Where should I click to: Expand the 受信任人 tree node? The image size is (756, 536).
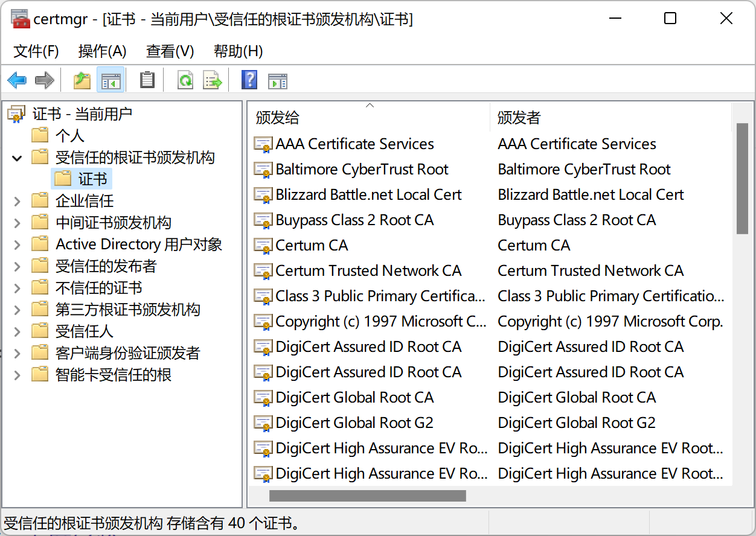[17, 331]
